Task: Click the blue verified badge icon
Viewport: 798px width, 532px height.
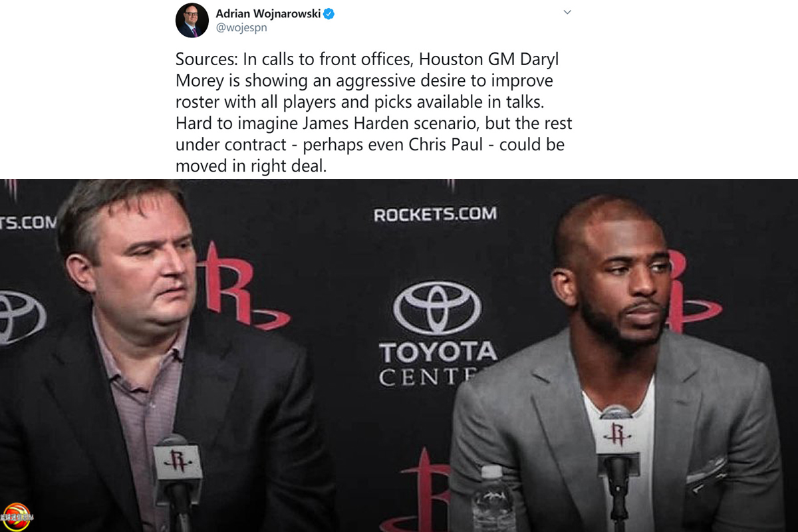Action: point(329,14)
